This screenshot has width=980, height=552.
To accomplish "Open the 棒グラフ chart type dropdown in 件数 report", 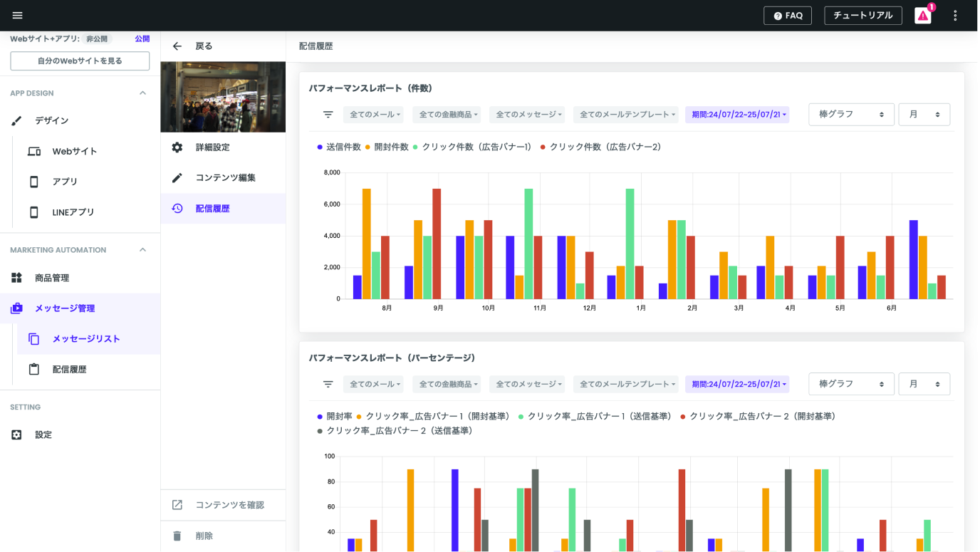I will 851,115.
